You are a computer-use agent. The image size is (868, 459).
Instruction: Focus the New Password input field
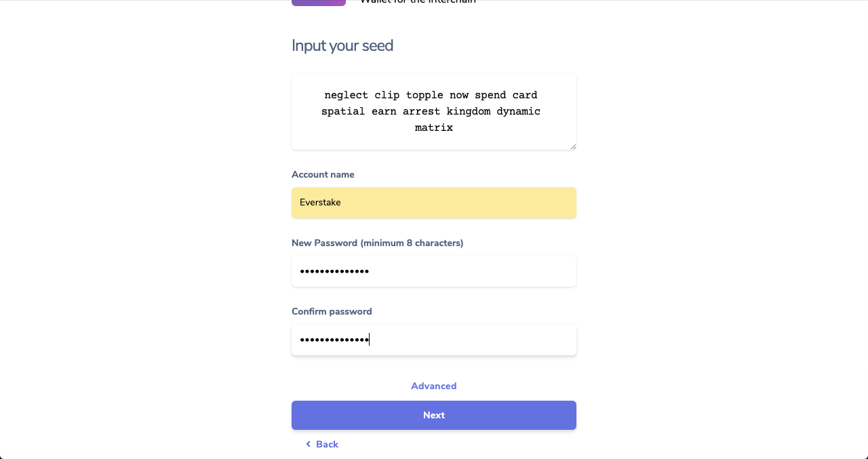point(434,271)
